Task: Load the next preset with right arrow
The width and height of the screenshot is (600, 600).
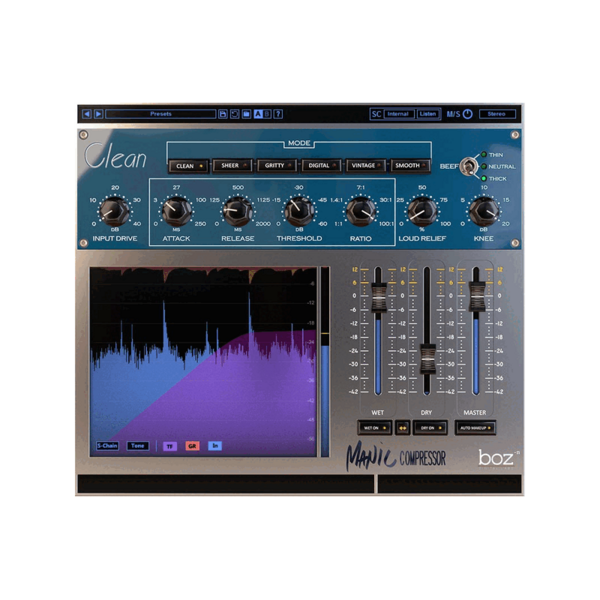Action: (x=99, y=114)
